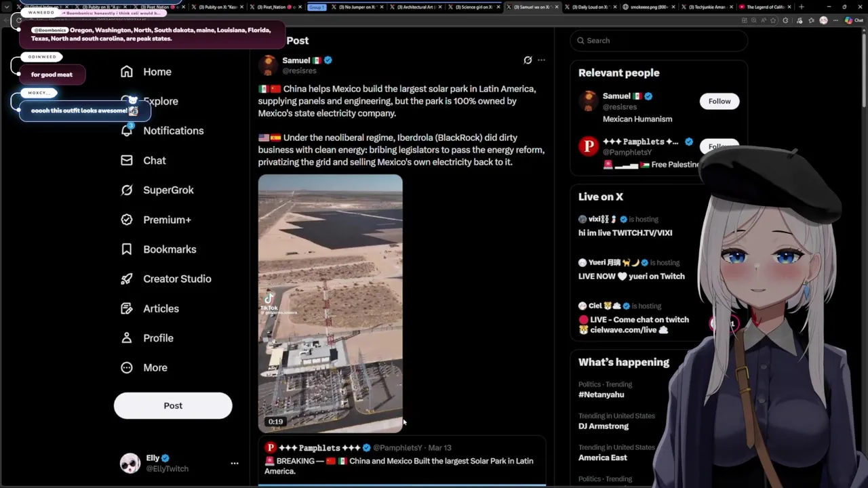Screen dimensions: 868x488
Task: Reload the page with the refresh icon
Action: [x=19, y=20]
